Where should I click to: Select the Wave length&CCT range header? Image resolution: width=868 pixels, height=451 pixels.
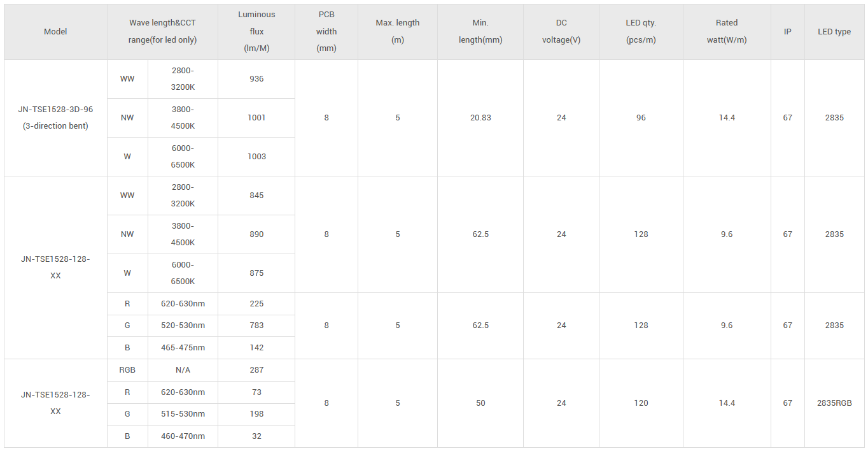[x=162, y=31]
